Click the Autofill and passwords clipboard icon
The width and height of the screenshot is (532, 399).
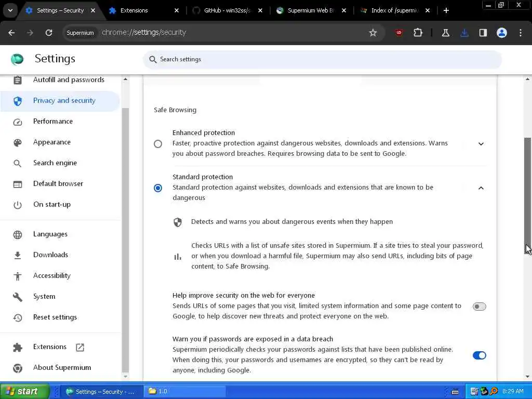(x=17, y=80)
